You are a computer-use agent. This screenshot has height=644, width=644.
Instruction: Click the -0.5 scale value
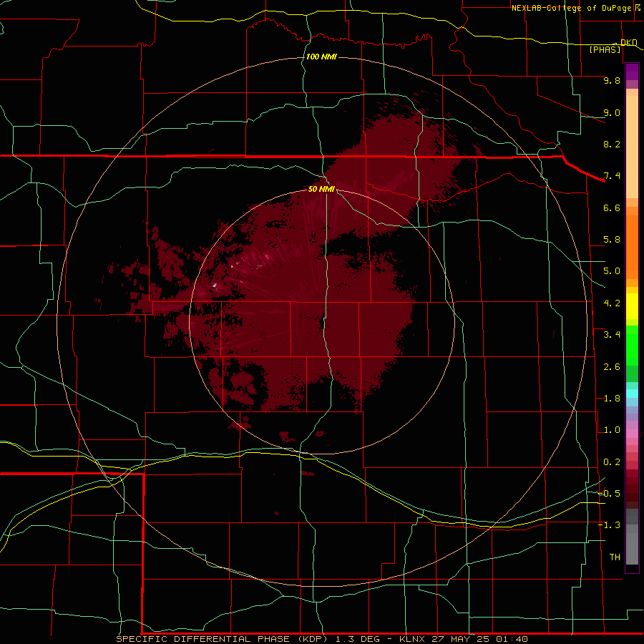[609, 494]
